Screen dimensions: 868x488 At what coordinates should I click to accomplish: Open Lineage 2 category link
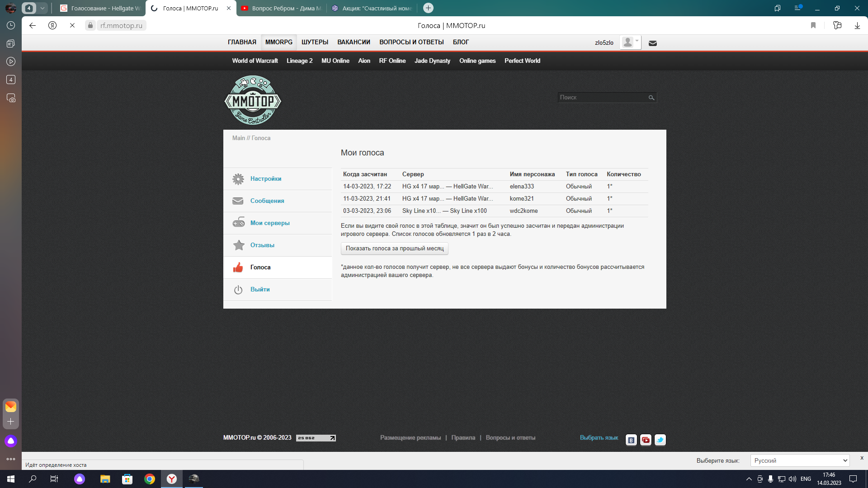point(299,61)
